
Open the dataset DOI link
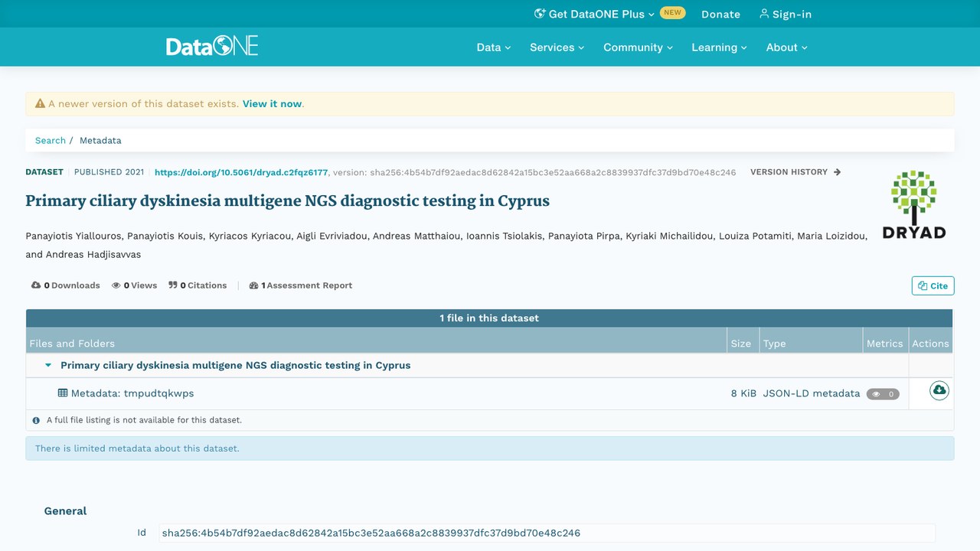[241, 172]
